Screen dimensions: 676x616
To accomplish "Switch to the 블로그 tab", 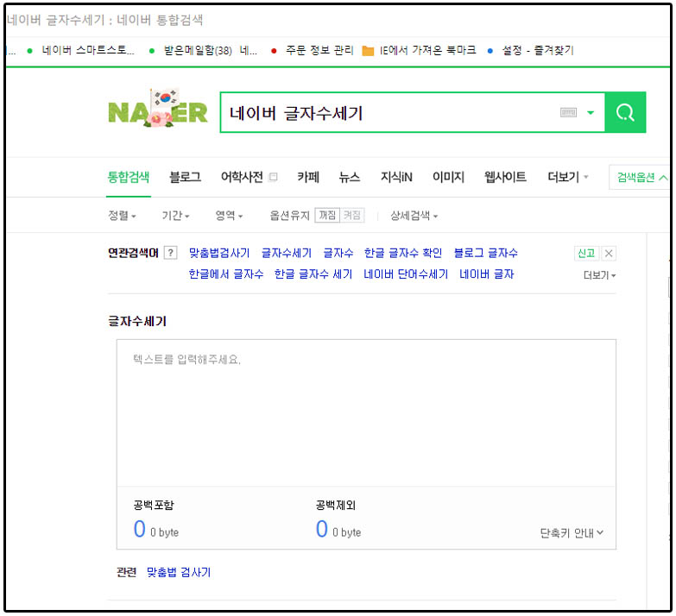I will (186, 177).
